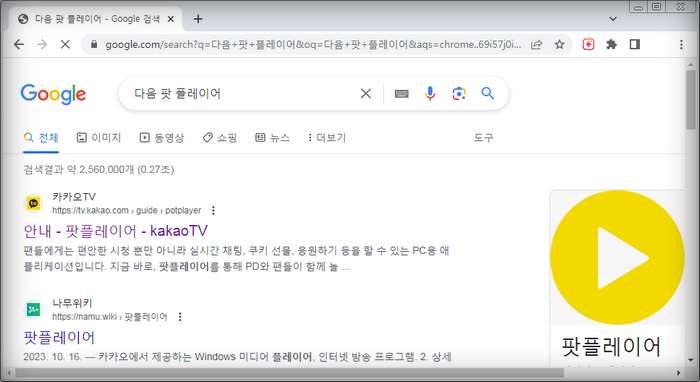Screen dimensions: 700x382
Task: Click the horizontal scrollbar left arrow
Action: click(9, 373)
